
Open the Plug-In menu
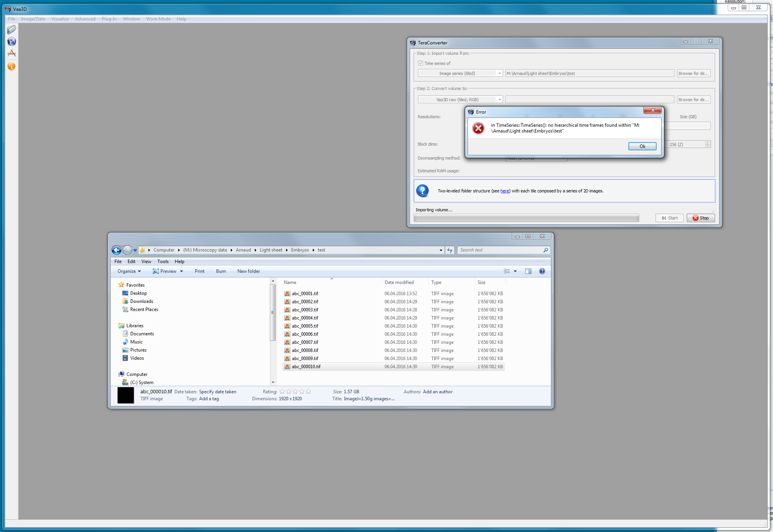109,19
